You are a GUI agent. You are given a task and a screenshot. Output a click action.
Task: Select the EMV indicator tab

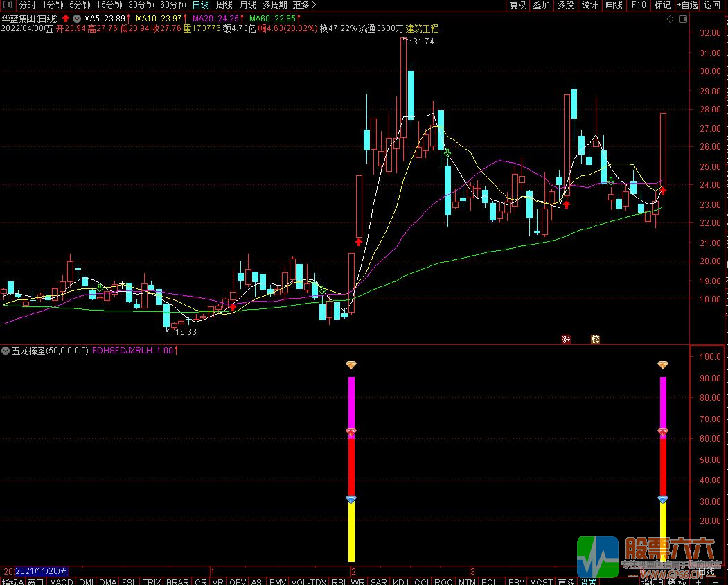[278, 582]
